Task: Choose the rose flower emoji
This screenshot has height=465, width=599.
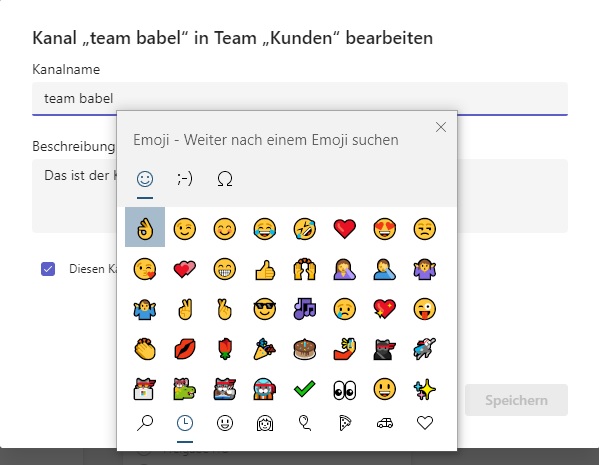Action: click(225, 349)
